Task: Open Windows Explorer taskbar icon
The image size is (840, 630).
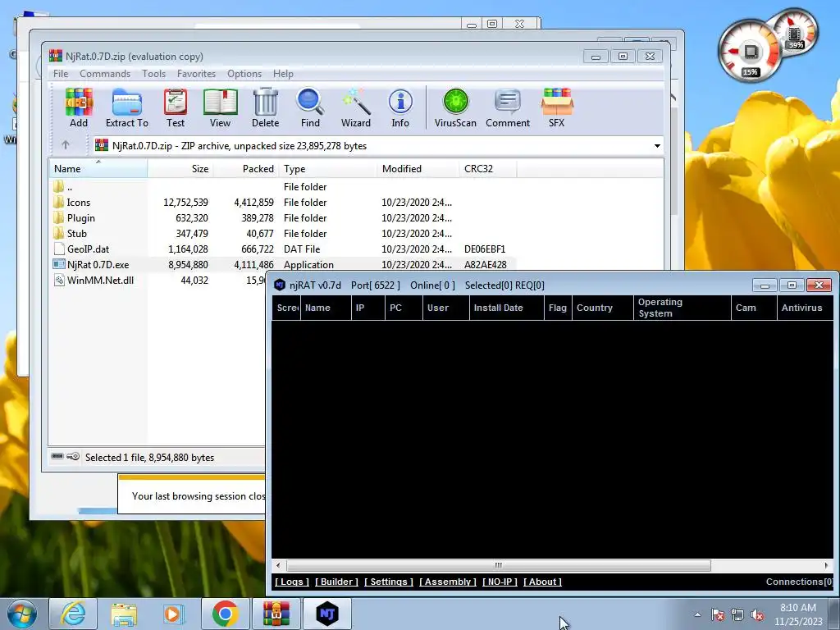Action: pyautogui.click(x=124, y=614)
